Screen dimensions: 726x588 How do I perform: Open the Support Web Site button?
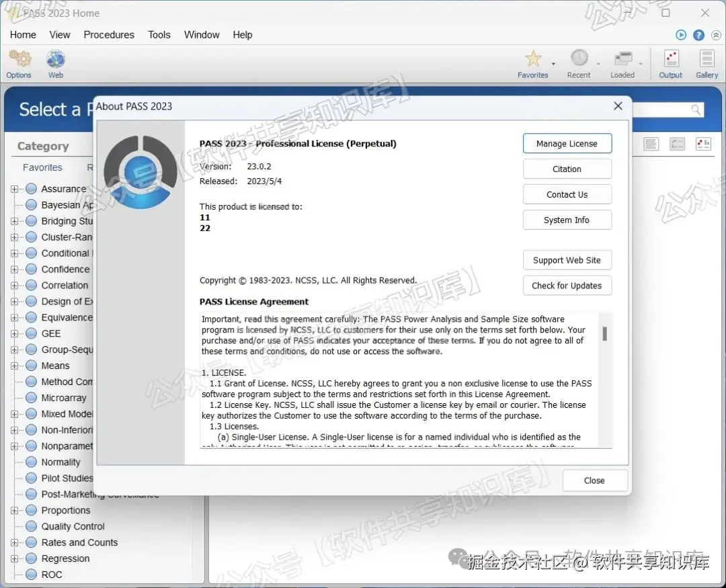(567, 260)
